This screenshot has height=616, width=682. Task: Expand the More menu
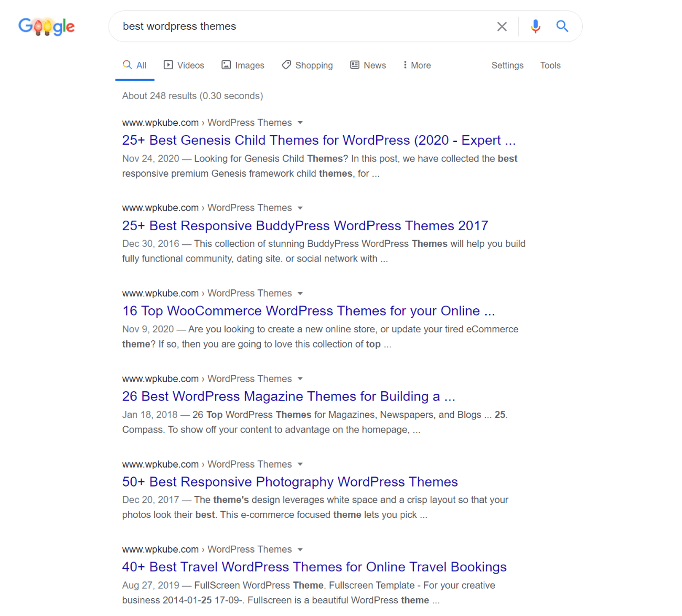point(417,65)
